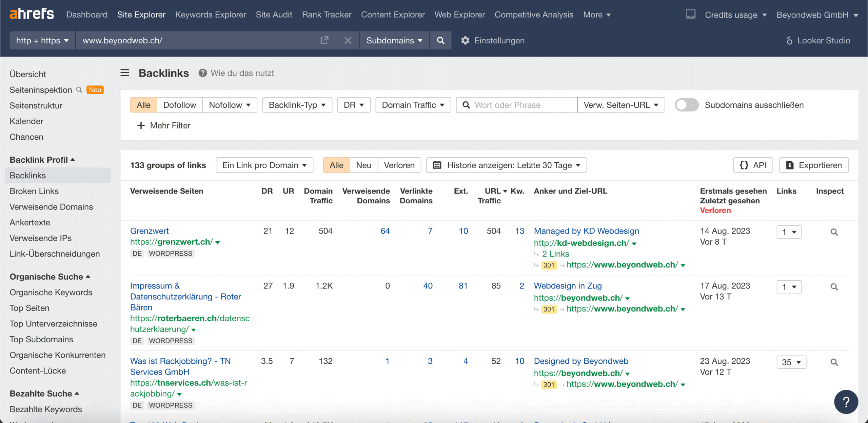Click the help question mark beside Backlinks
Screen dimensions: 868x423
203,73
